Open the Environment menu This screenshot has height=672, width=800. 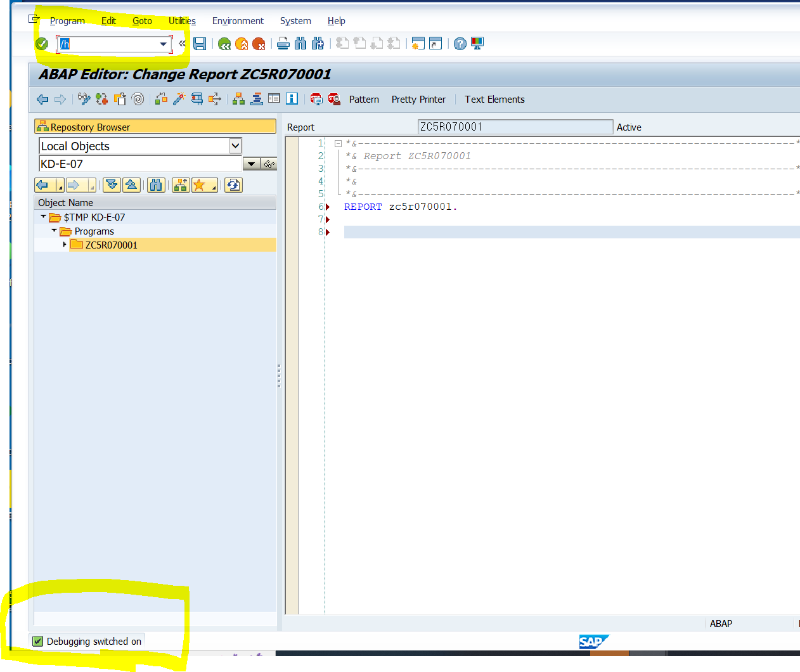pyautogui.click(x=238, y=21)
